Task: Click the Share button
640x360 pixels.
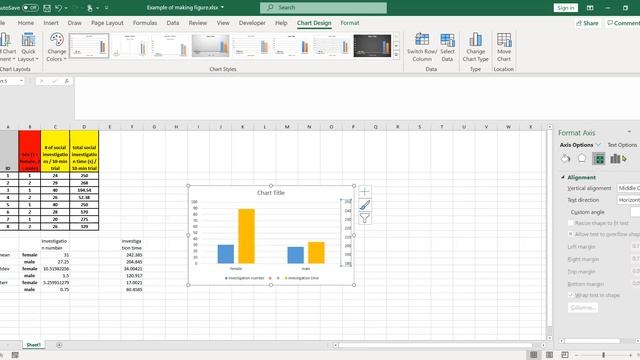Action: [x=587, y=23]
